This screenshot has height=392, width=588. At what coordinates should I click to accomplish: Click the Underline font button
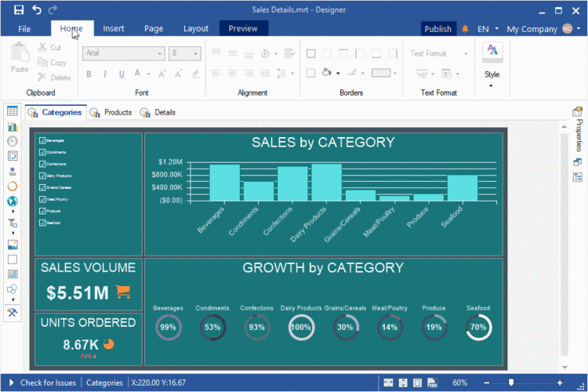point(122,74)
